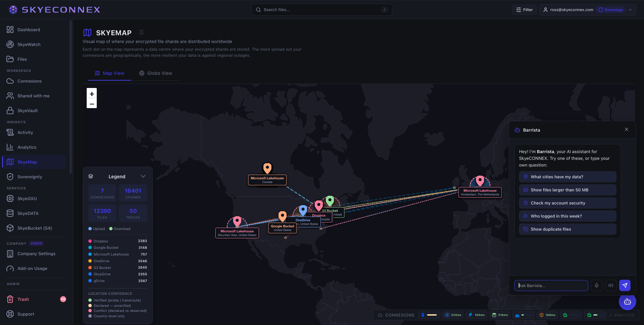Click the speaker icon in Barrista chat
The width and height of the screenshot is (644, 325).
pyautogui.click(x=611, y=285)
